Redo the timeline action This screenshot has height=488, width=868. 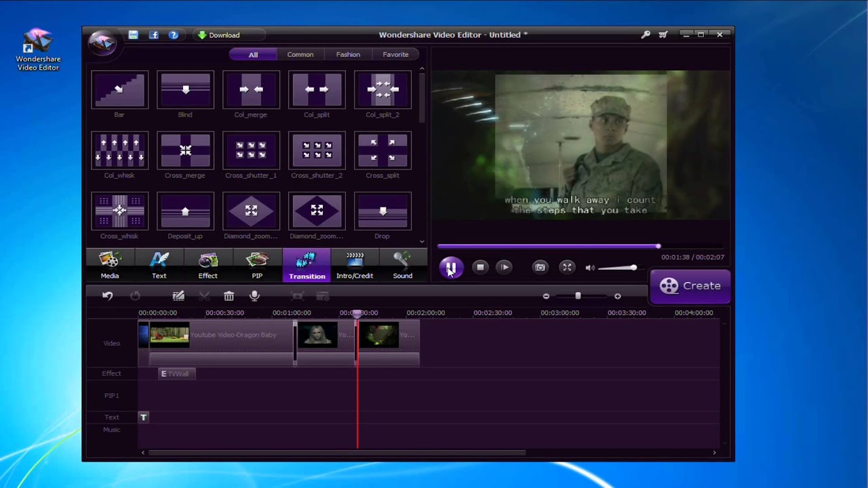(x=135, y=296)
